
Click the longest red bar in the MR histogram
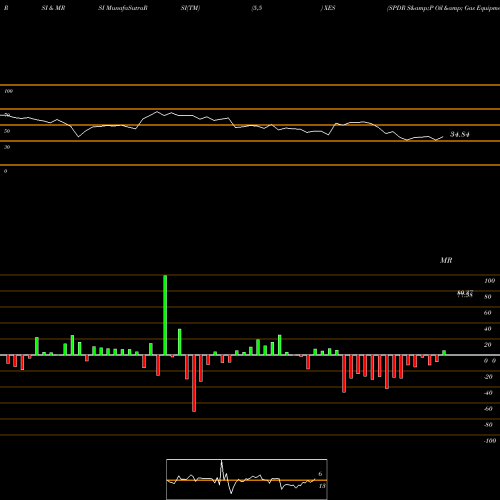point(194,383)
